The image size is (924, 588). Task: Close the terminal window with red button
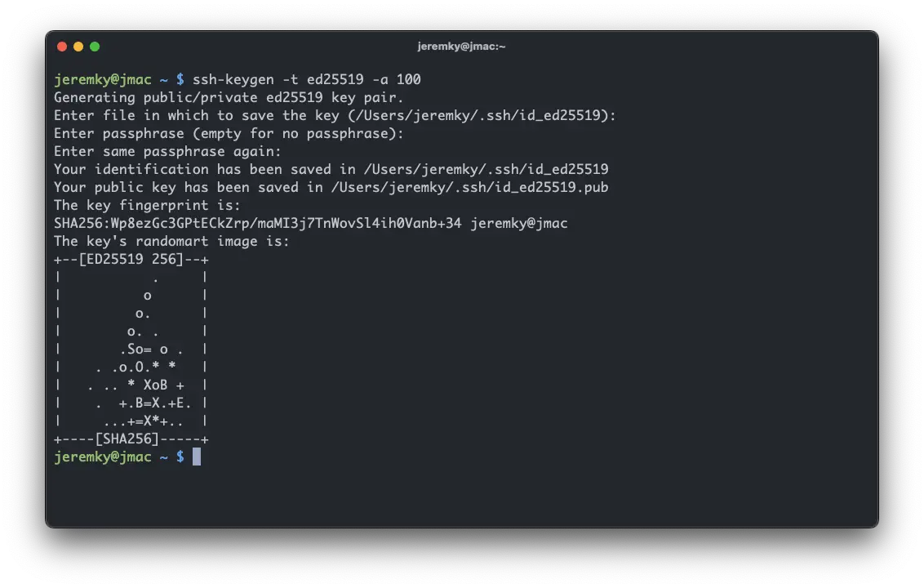[62, 47]
